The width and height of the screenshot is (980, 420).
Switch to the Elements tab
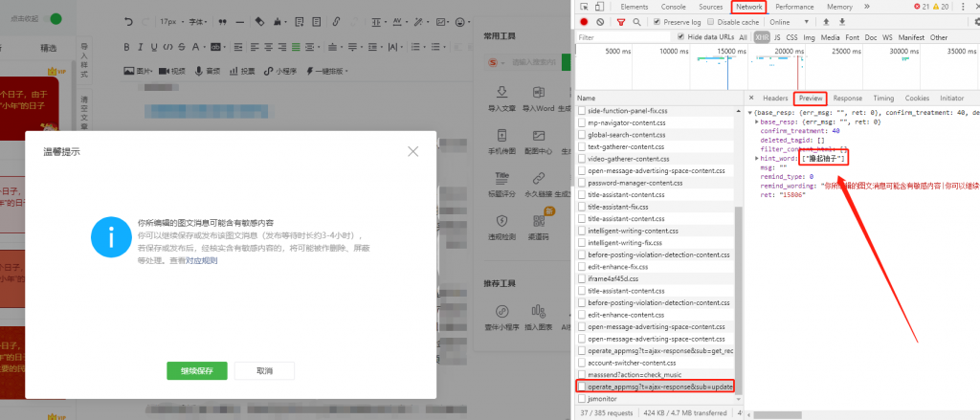pyautogui.click(x=634, y=7)
